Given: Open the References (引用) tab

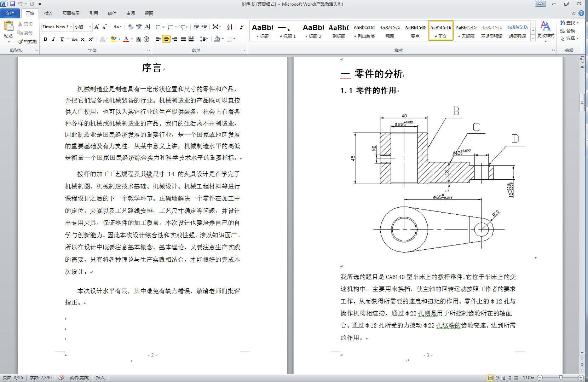Looking at the screenshot, I should pos(93,13).
